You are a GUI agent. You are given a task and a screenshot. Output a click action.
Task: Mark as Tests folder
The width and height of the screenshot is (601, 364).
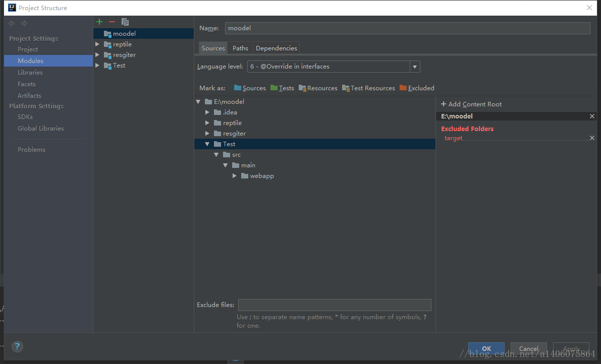pos(282,88)
